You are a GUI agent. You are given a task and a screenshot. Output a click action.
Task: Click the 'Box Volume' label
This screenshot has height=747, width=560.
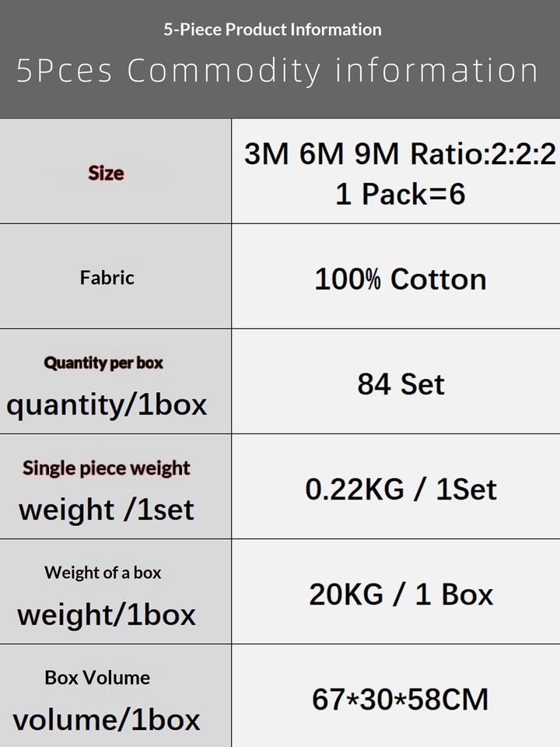point(97,678)
